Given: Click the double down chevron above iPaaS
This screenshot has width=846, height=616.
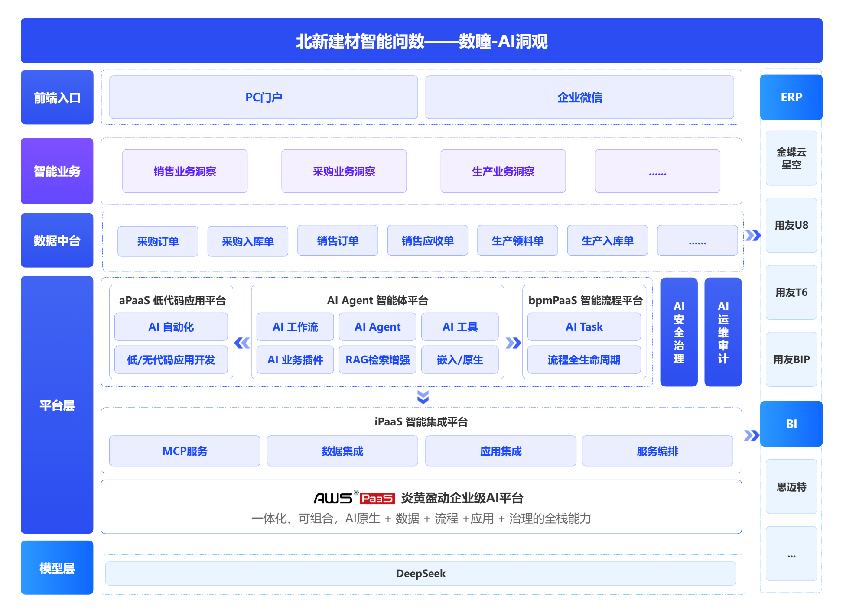Looking at the screenshot, I should coord(423,397).
